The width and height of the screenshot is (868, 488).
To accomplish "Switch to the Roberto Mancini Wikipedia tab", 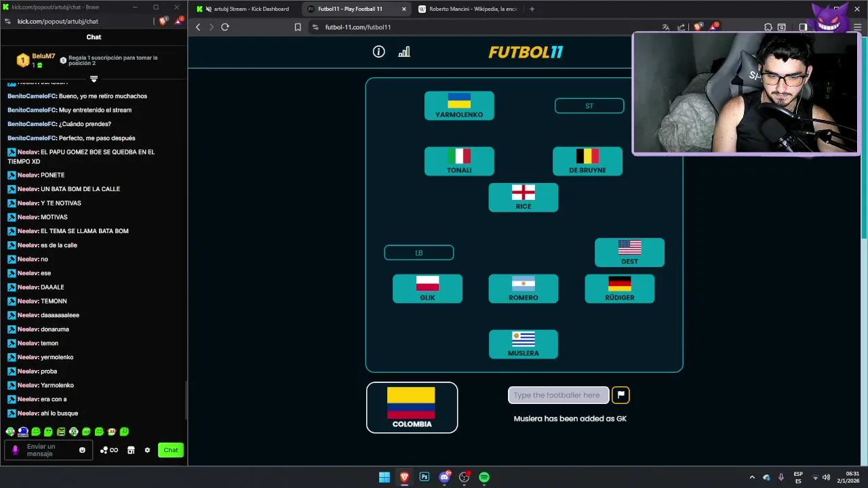I will [x=468, y=9].
